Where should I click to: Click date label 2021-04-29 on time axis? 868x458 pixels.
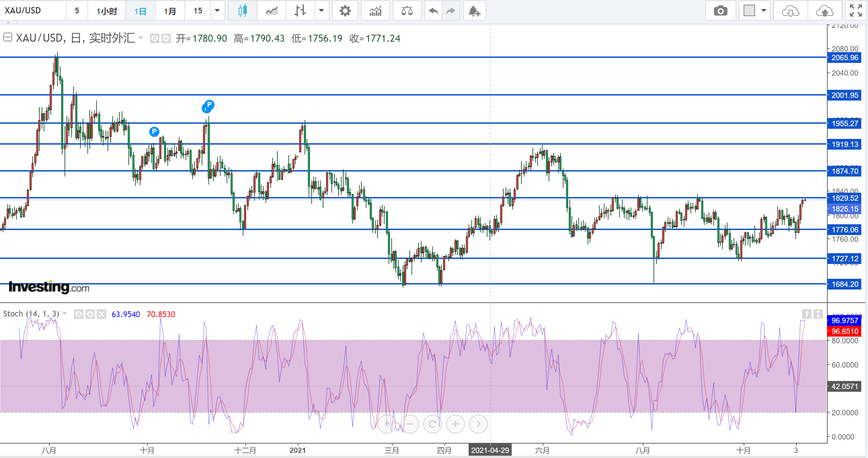490,450
